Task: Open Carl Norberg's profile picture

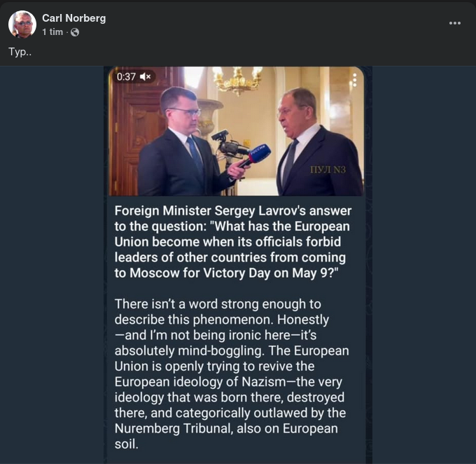Action: click(22, 24)
